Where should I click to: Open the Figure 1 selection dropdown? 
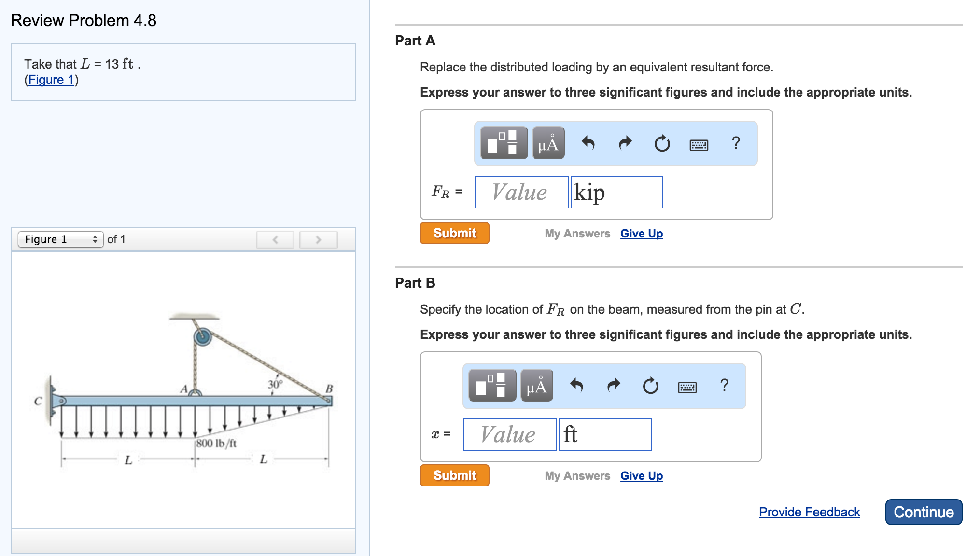[60, 239]
